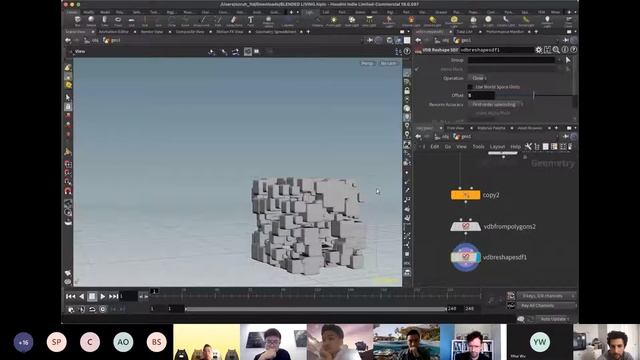Viewport: 640px width, 360px height.
Task: Select the Point Light shelf tool
Action: (334, 21)
